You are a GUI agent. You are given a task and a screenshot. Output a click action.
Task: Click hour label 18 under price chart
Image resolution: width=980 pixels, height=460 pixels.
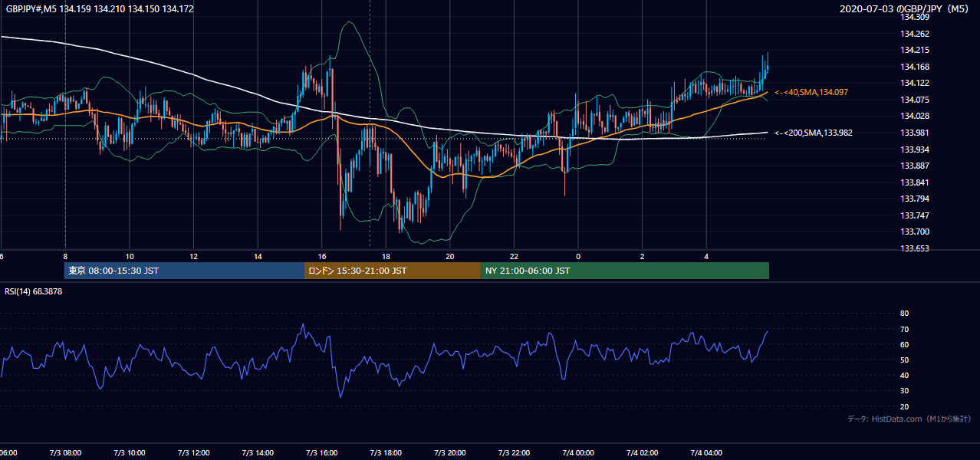click(x=386, y=256)
